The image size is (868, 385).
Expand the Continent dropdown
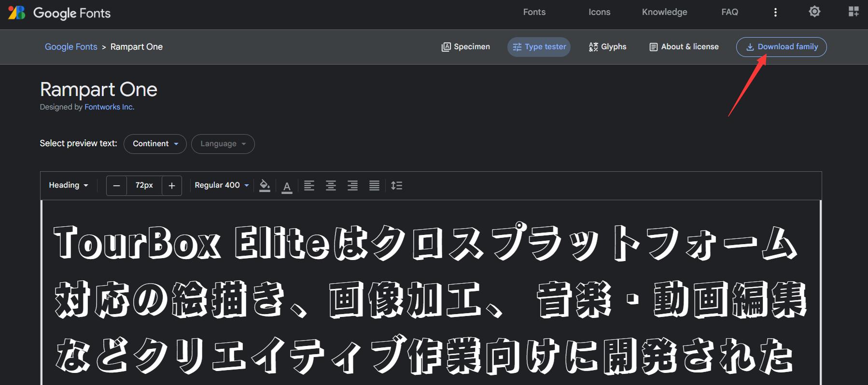[155, 144]
